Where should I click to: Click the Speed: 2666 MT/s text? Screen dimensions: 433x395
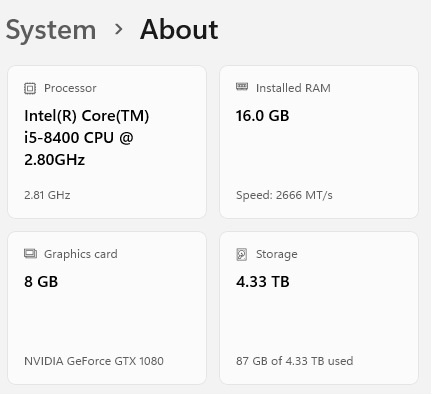(x=284, y=195)
